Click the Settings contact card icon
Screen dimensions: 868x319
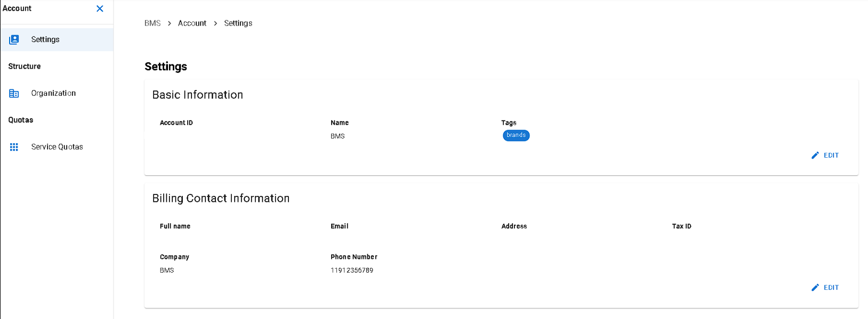14,39
